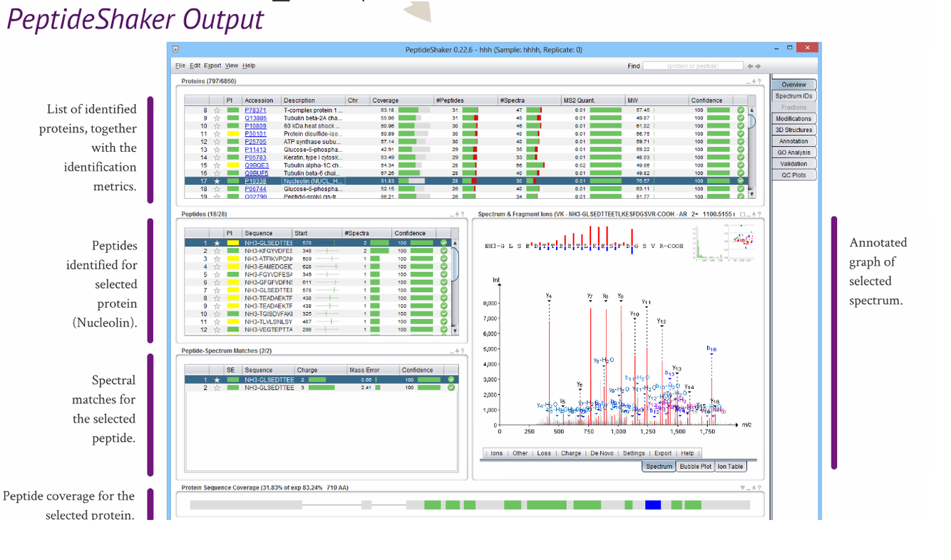Star the P78371 protein row
Viewport: 951px width, 560px height.
tap(217, 110)
